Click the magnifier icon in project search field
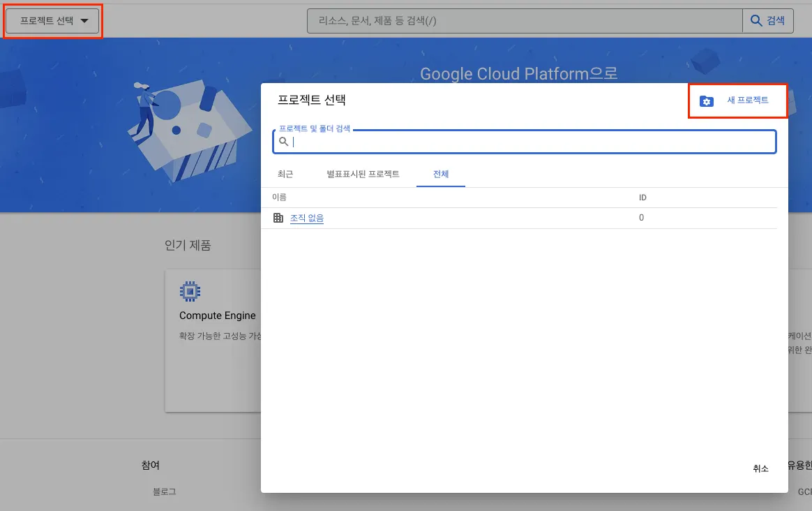Viewport: 812px width, 511px height. click(283, 142)
